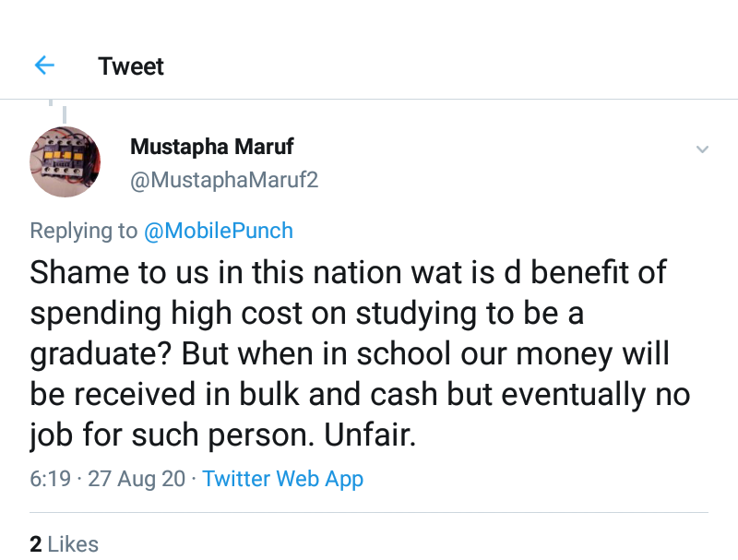
Task: Visit the @MobilePunch mention link
Action: point(219,231)
